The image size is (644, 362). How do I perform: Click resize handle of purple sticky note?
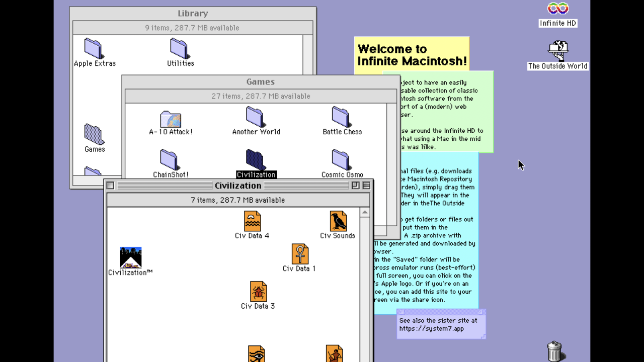pos(484,336)
